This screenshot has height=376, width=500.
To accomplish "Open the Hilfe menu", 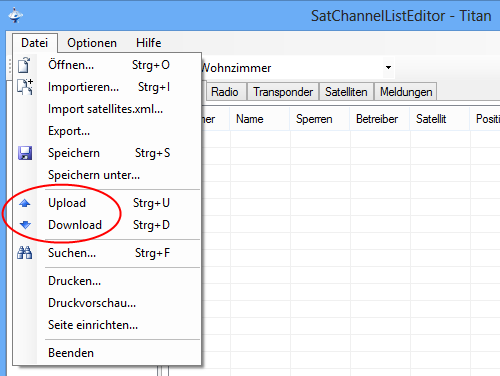I will pyautogui.click(x=148, y=43).
